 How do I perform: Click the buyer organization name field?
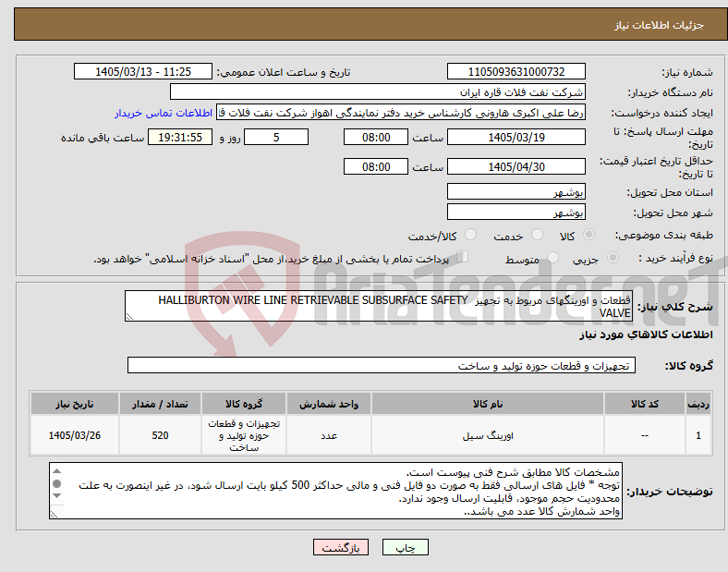(x=377, y=91)
